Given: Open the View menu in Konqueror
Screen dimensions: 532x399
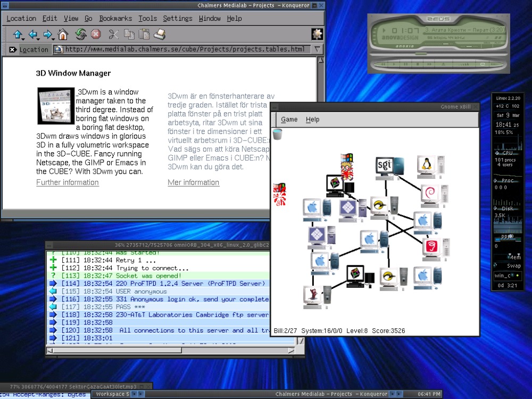Looking at the screenshot, I should pos(71,18).
